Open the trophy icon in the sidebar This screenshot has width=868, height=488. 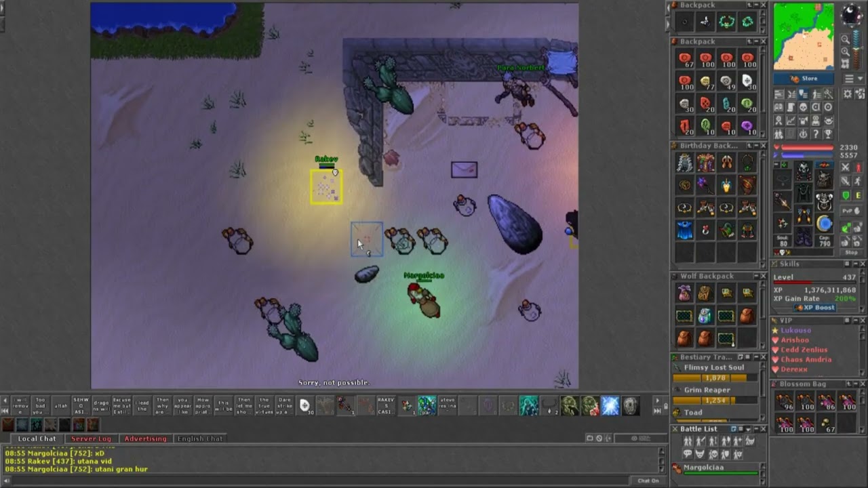(827, 134)
